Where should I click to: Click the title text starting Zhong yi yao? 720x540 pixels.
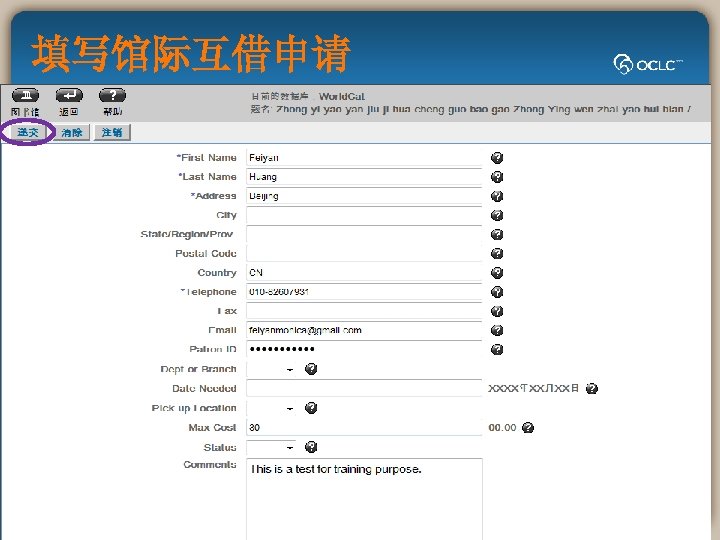[x=484, y=109]
